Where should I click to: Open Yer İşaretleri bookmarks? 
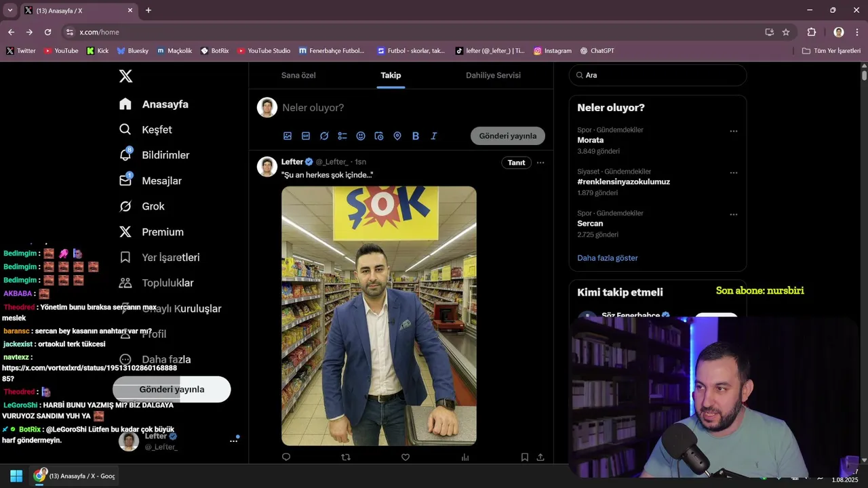pos(159,257)
